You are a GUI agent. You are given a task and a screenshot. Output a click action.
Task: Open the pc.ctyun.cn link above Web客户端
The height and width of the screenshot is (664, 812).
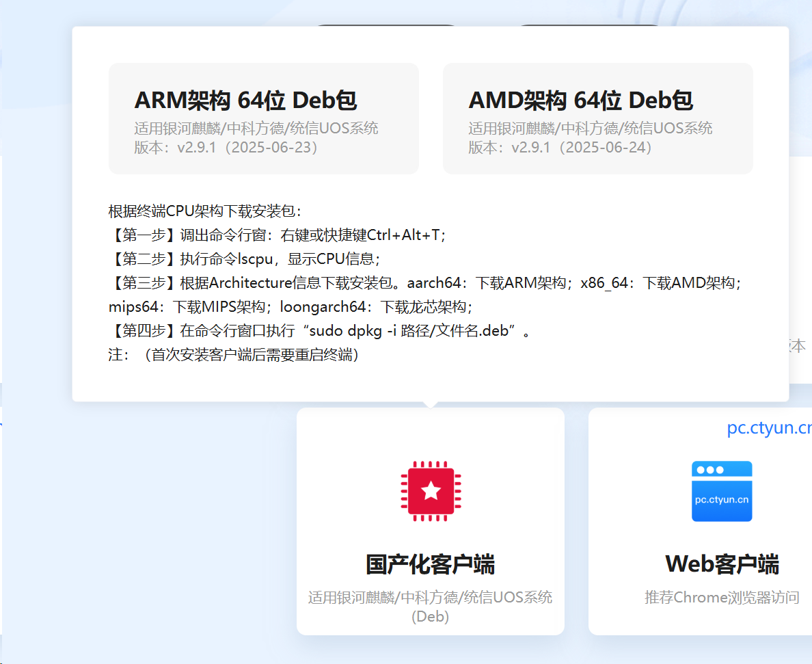[x=769, y=428]
